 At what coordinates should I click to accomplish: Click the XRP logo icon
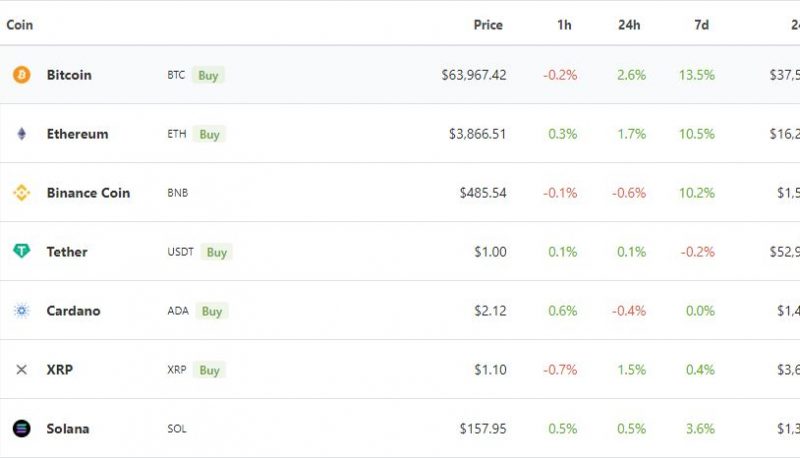(x=21, y=369)
